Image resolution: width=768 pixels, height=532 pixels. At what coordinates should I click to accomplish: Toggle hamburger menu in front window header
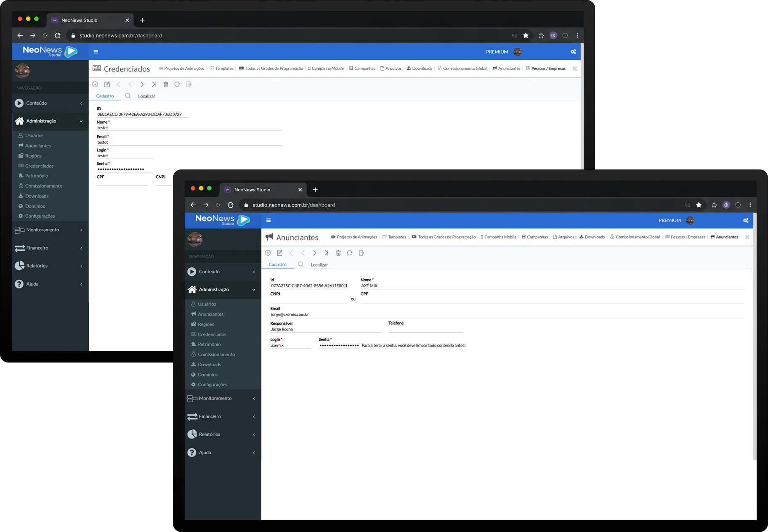click(268, 220)
